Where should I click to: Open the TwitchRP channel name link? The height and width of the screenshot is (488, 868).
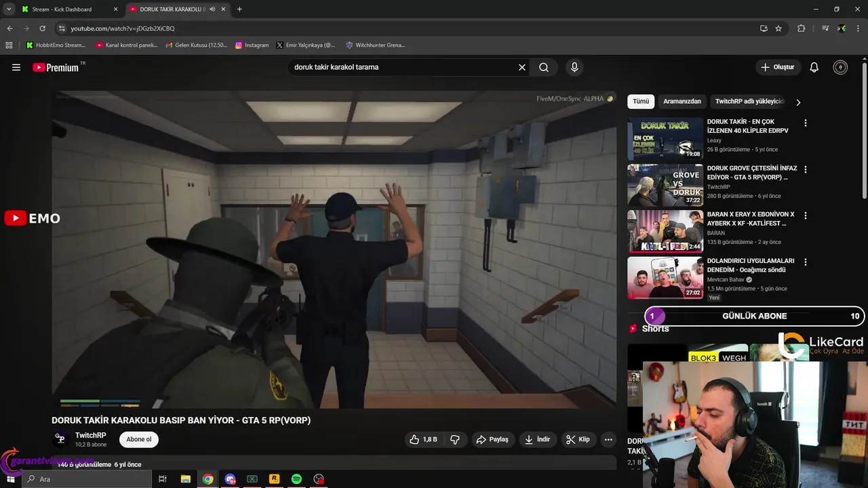(90, 435)
